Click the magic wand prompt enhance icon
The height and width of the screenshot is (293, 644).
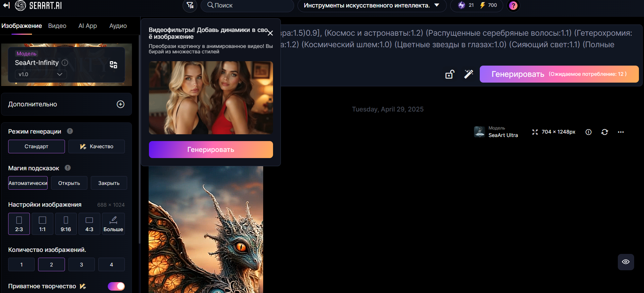tap(469, 74)
